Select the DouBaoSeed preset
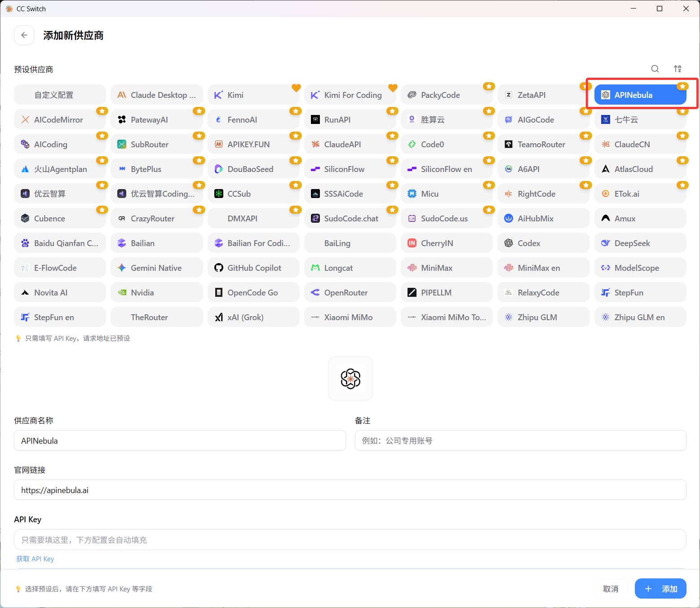This screenshot has width=700, height=608. pos(253,169)
